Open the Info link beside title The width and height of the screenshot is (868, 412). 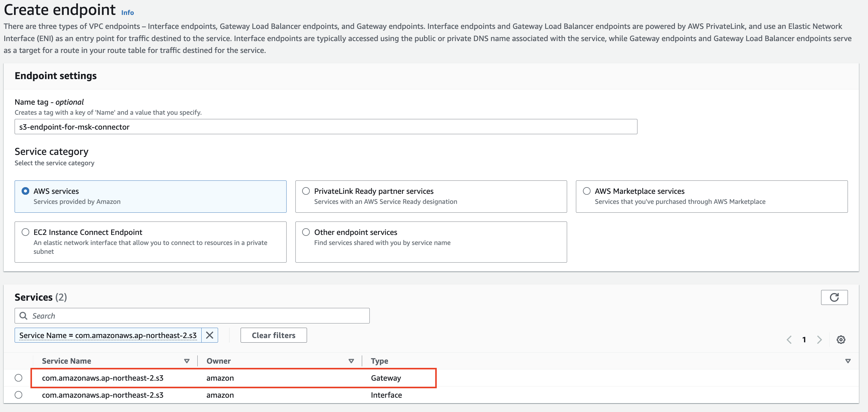point(127,13)
